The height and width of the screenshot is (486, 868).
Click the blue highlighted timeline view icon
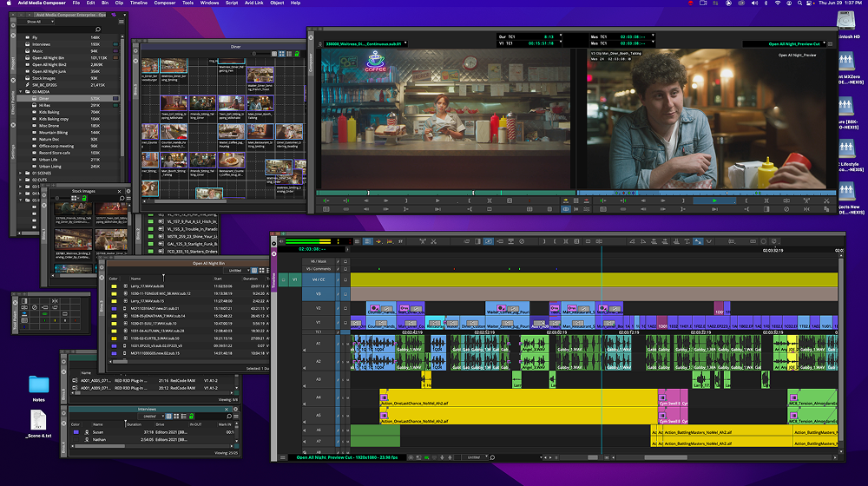click(367, 241)
